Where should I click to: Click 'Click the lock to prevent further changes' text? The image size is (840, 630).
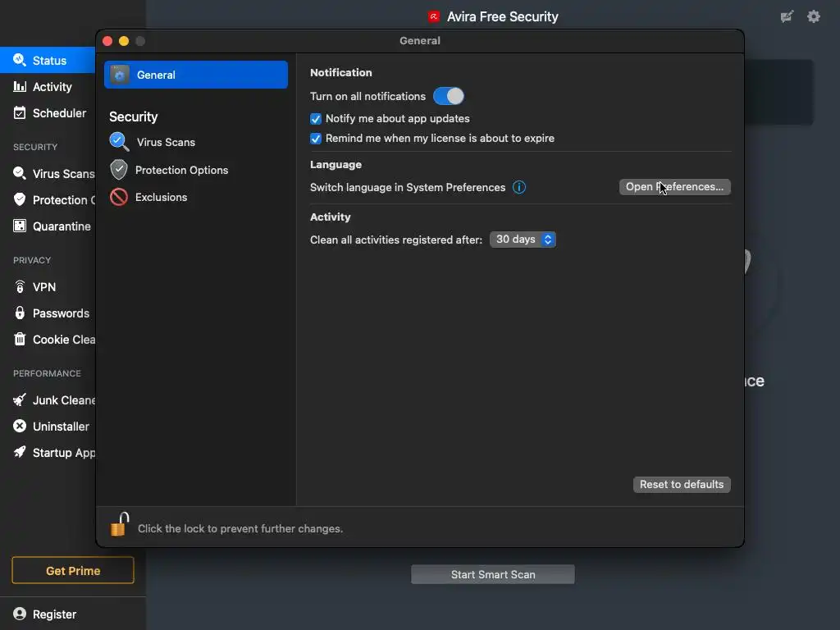[240, 529]
